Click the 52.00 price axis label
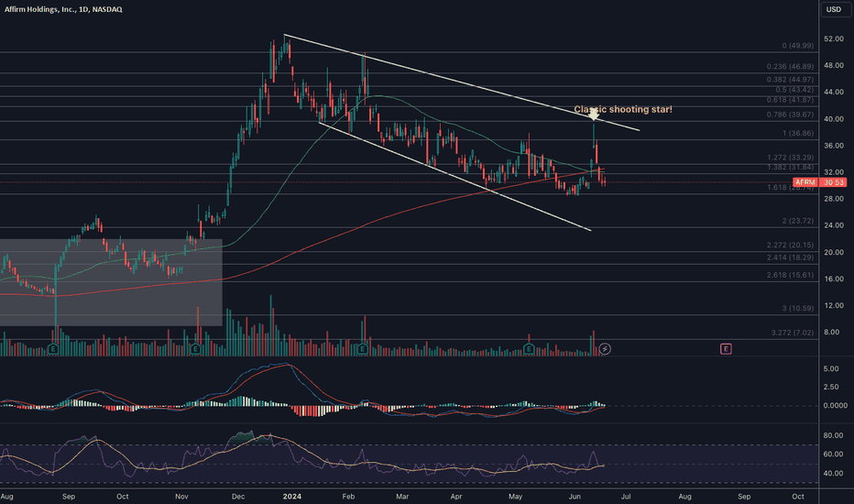This screenshot has height=504, width=854. pos(833,39)
